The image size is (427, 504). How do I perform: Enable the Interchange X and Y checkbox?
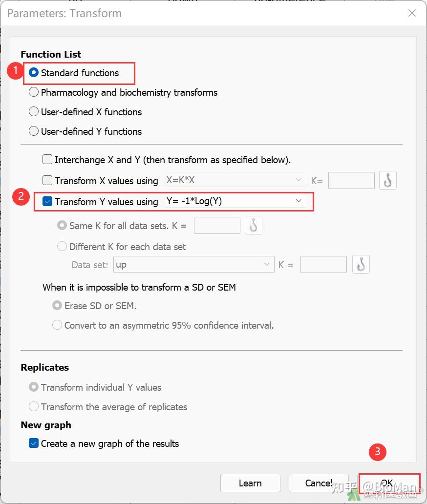click(x=47, y=160)
